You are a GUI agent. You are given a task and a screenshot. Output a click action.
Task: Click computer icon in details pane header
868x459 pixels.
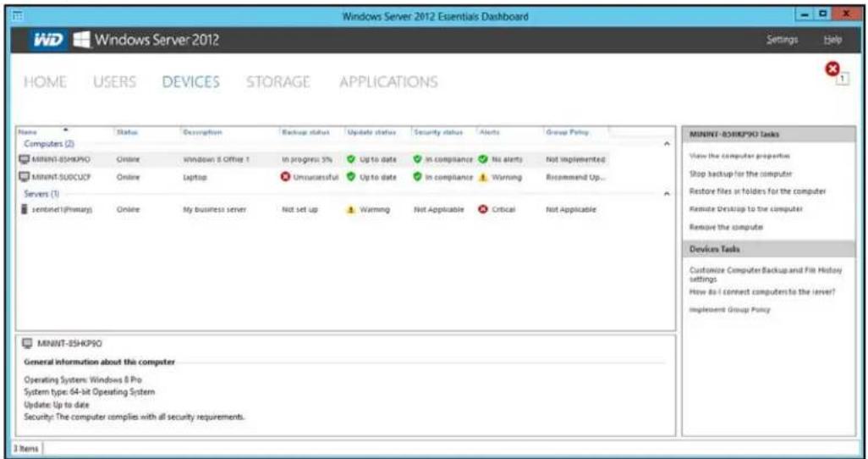[27, 344]
